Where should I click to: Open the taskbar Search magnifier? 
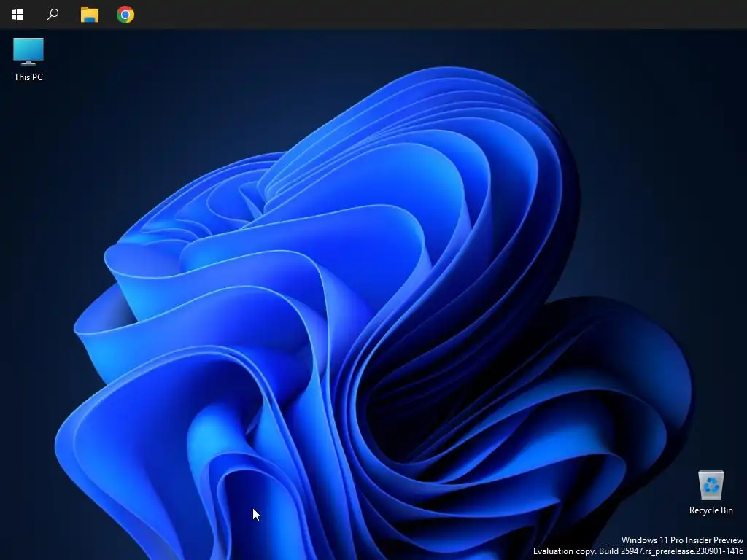pos(53,15)
